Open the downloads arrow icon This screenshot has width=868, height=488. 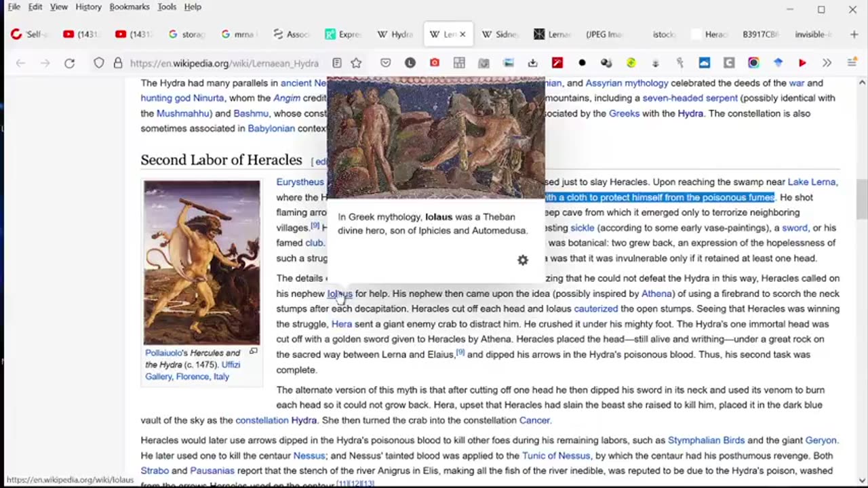point(532,63)
